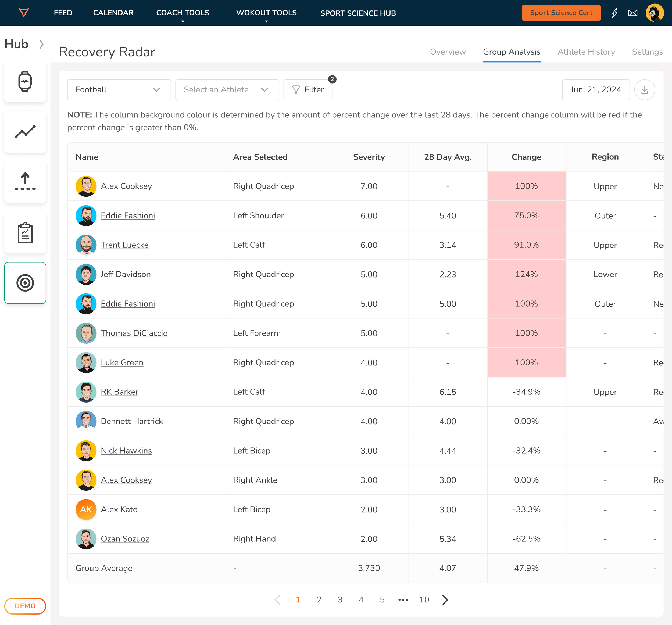Expand the Football team dropdown

pyautogui.click(x=119, y=89)
